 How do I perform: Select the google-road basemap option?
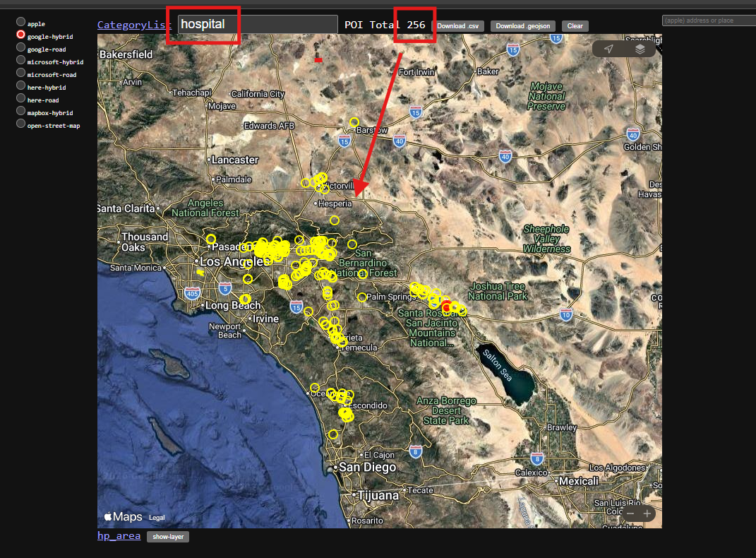coord(21,49)
